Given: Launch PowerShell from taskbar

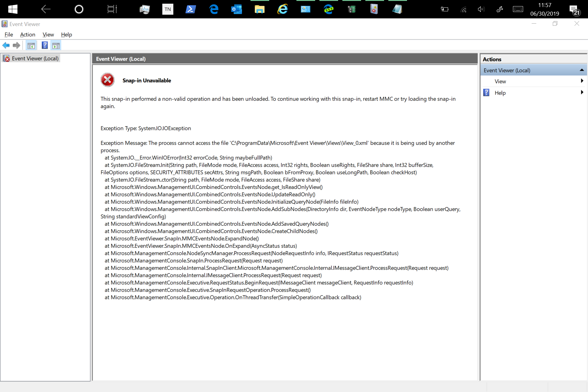Looking at the screenshot, I should point(190,9).
